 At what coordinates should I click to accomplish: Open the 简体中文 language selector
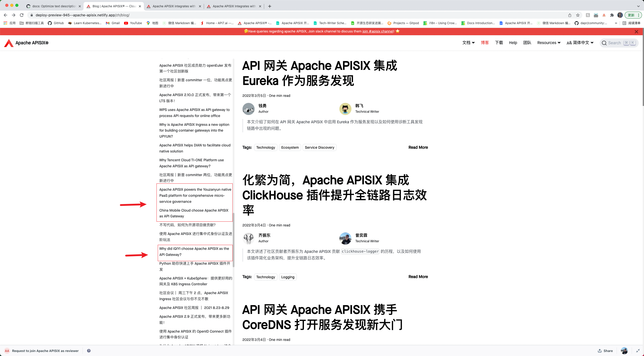(x=580, y=43)
